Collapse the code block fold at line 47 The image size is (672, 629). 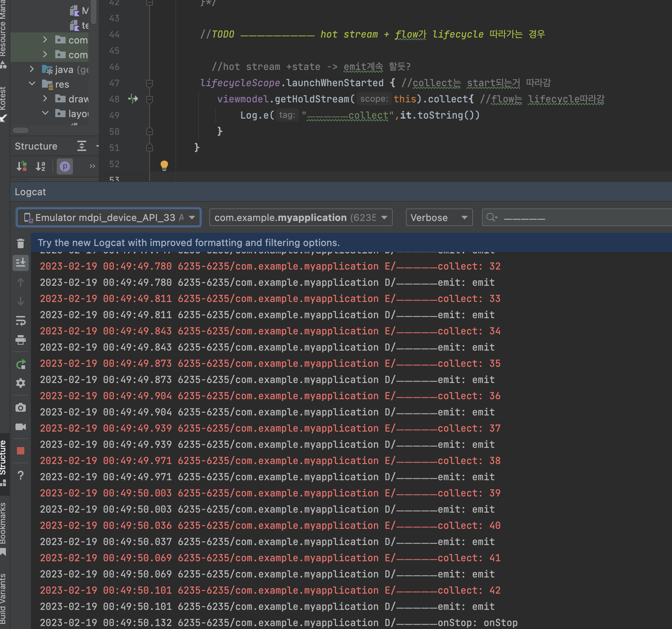tap(150, 83)
